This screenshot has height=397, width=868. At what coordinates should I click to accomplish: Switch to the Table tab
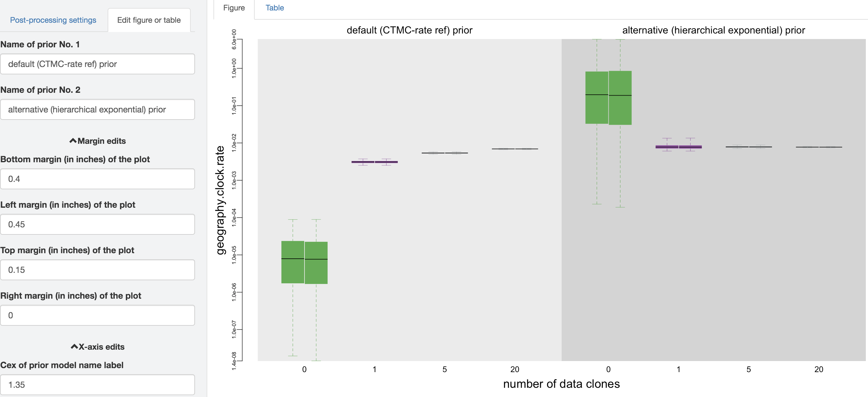(x=274, y=8)
